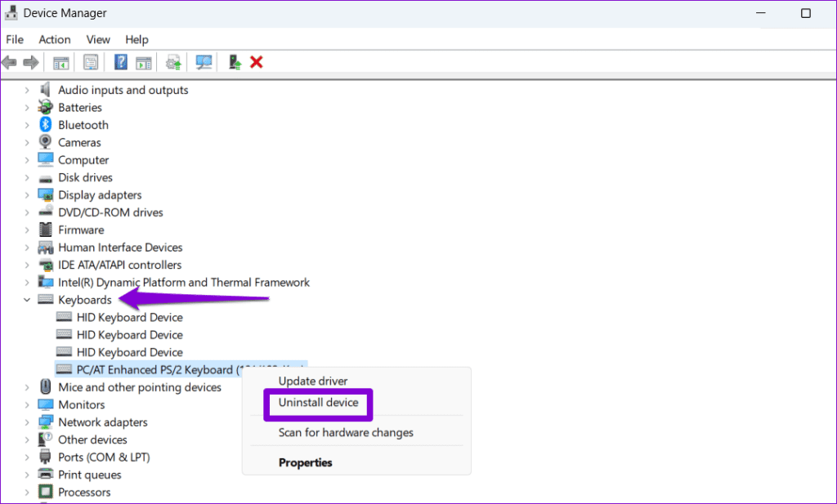Expand the Bluetooth category
This screenshot has height=504, width=837.
coord(27,124)
